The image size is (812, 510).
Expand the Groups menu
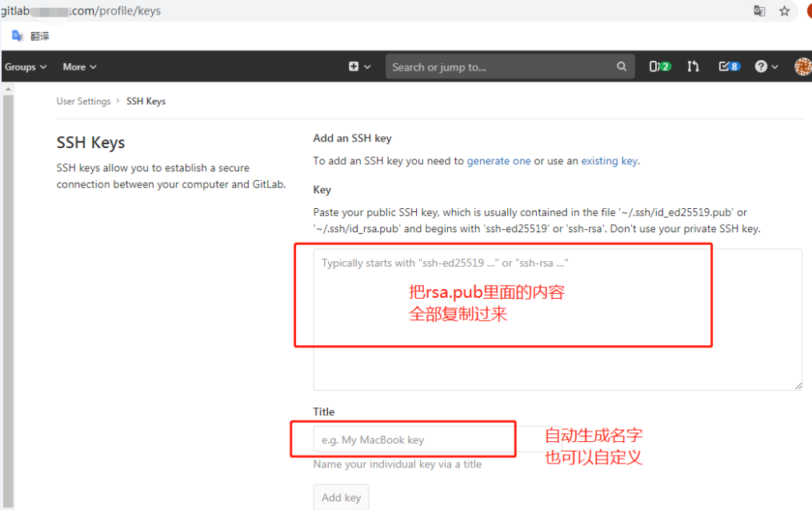[26, 66]
